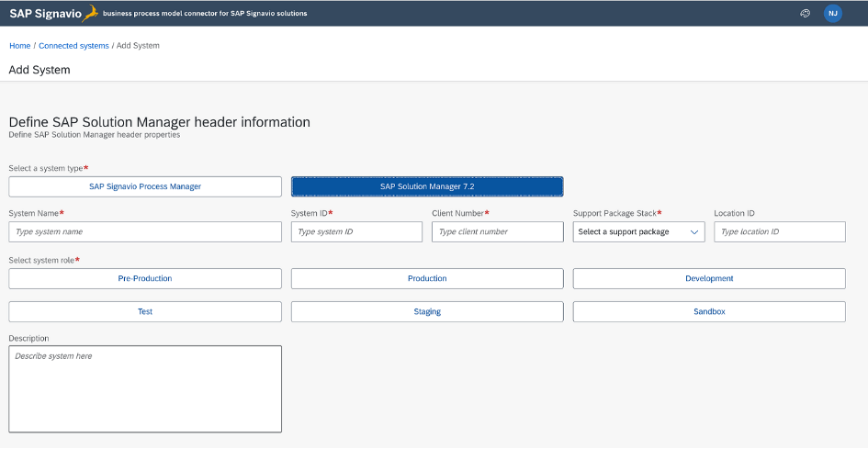Click the 'Description' field label
This screenshot has width=868, height=449.
point(28,338)
